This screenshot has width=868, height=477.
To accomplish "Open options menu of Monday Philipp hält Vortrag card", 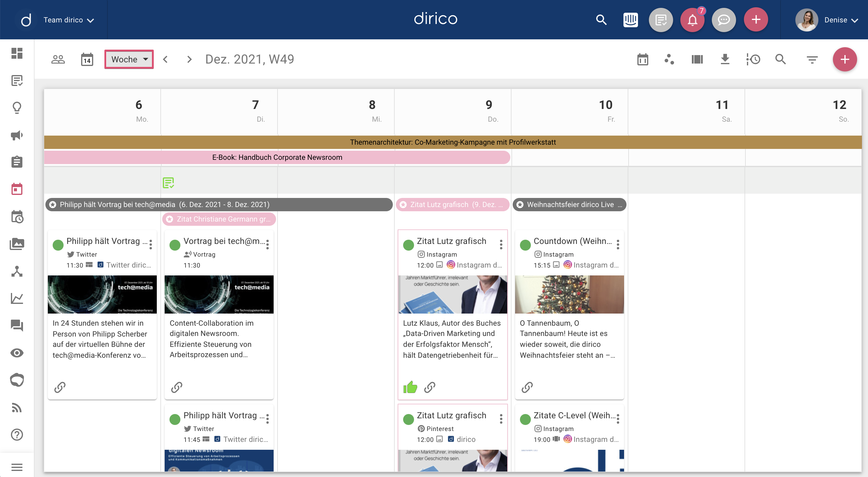I will tap(151, 245).
